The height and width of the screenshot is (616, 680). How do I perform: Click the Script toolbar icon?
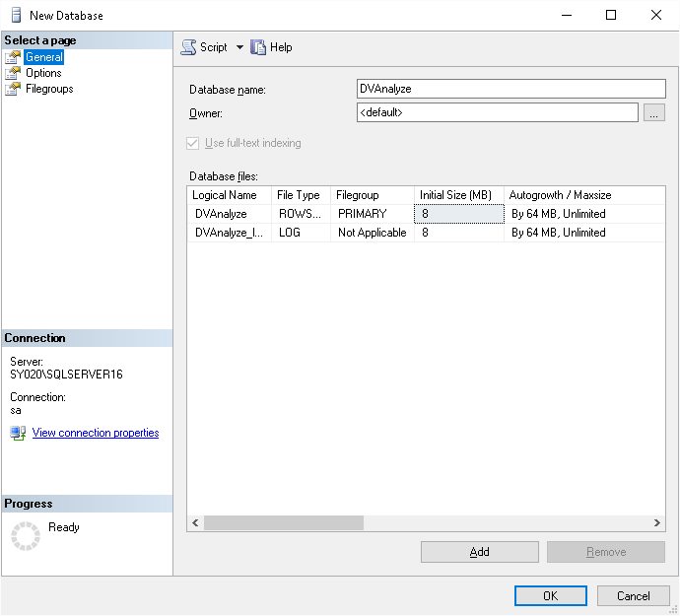(188, 47)
